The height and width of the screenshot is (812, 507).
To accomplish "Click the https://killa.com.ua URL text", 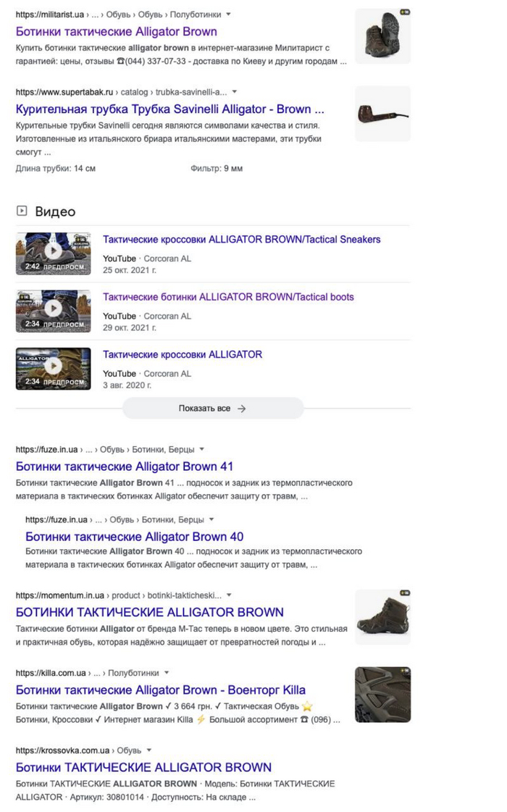I will pos(51,673).
